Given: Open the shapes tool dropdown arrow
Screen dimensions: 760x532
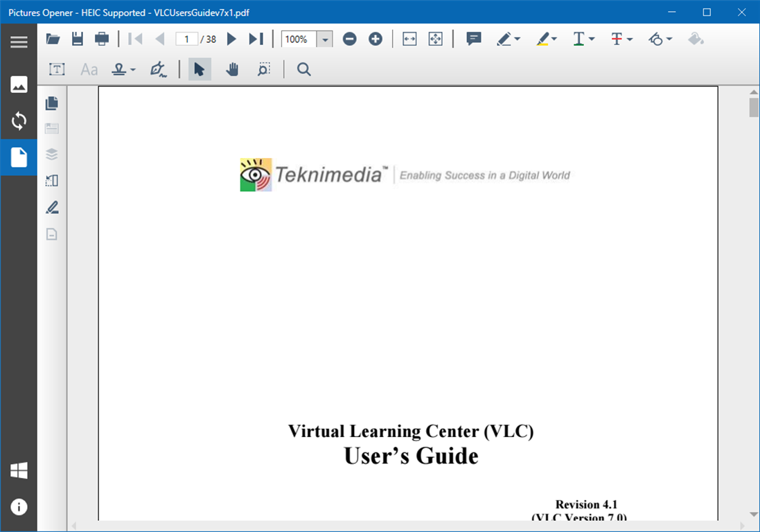Looking at the screenshot, I should pyautogui.click(x=669, y=39).
